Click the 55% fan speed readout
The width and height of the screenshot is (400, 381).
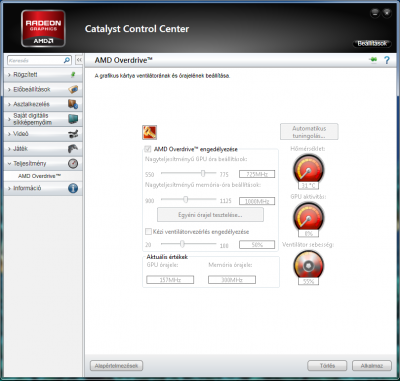coord(308,281)
